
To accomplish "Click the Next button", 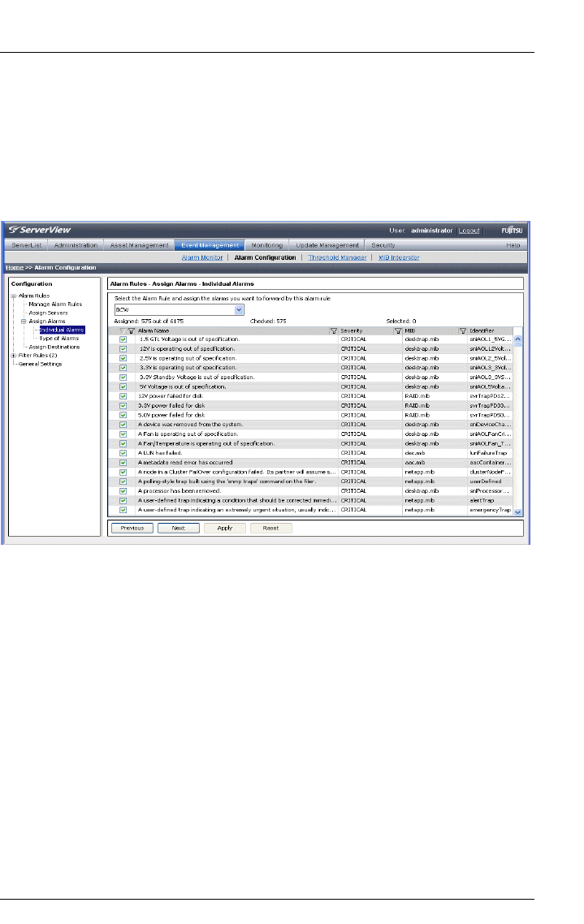I will point(179,528).
